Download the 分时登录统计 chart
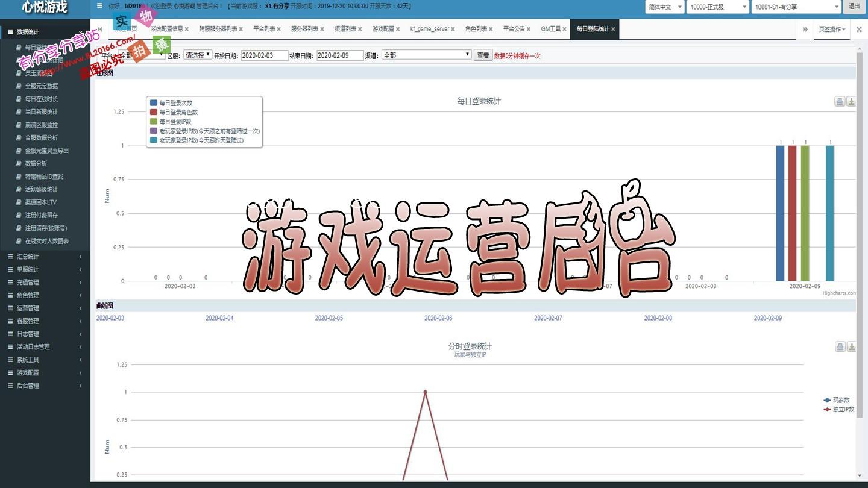Viewport: 868px width, 488px height. tap(851, 346)
